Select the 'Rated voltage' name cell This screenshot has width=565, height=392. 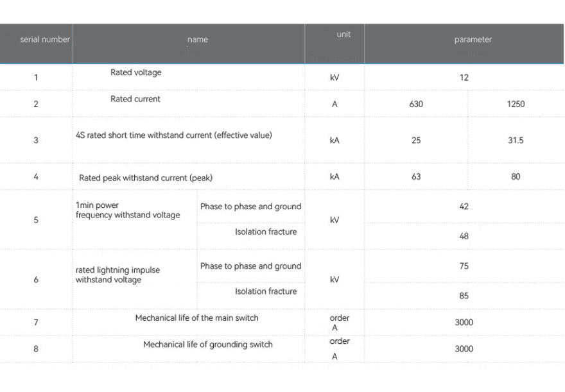[x=136, y=72]
